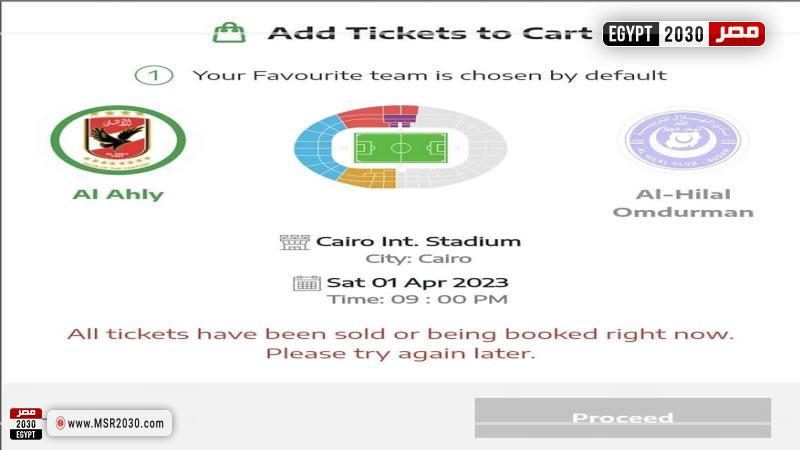This screenshot has height=450, width=800.
Task: Select the Al-Hilal Omdurman team logo
Action: [x=683, y=140]
